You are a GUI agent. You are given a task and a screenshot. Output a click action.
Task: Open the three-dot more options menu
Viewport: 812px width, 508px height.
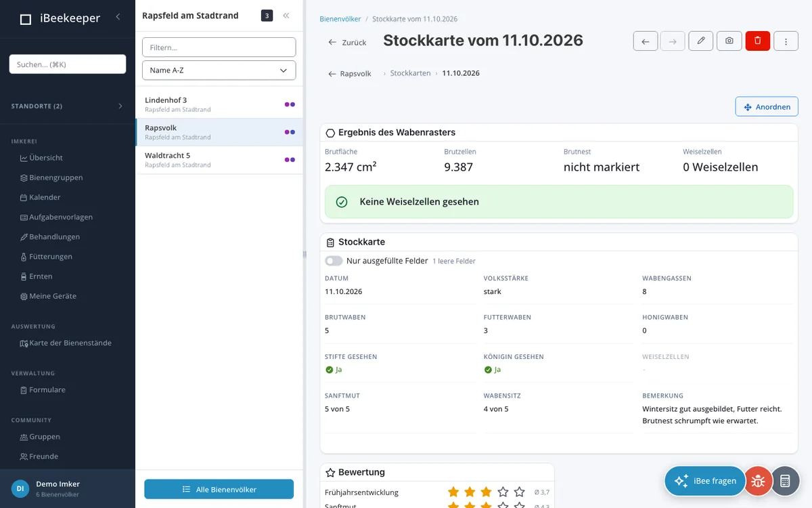coord(786,41)
